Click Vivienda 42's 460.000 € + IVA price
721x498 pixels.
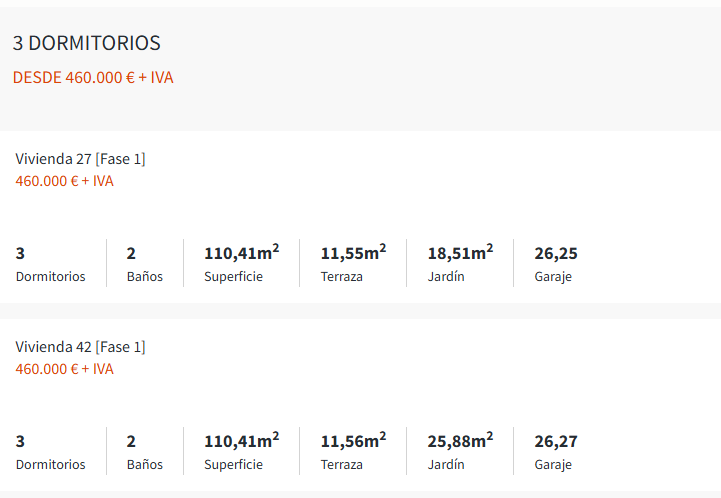[x=64, y=369]
